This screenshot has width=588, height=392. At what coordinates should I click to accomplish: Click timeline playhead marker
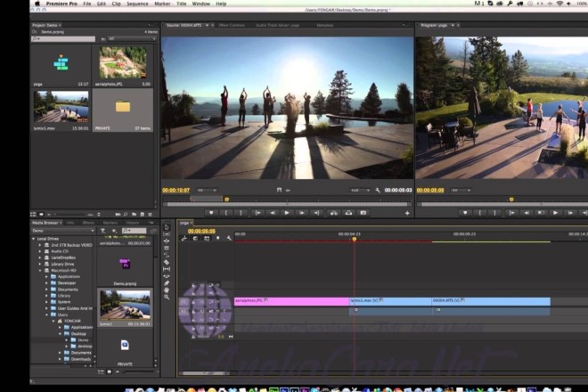(355, 239)
